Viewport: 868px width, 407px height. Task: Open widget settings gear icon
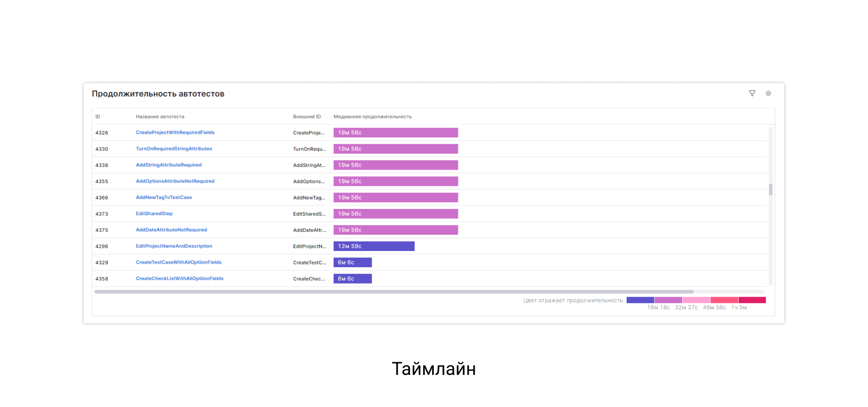coord(768,93)
